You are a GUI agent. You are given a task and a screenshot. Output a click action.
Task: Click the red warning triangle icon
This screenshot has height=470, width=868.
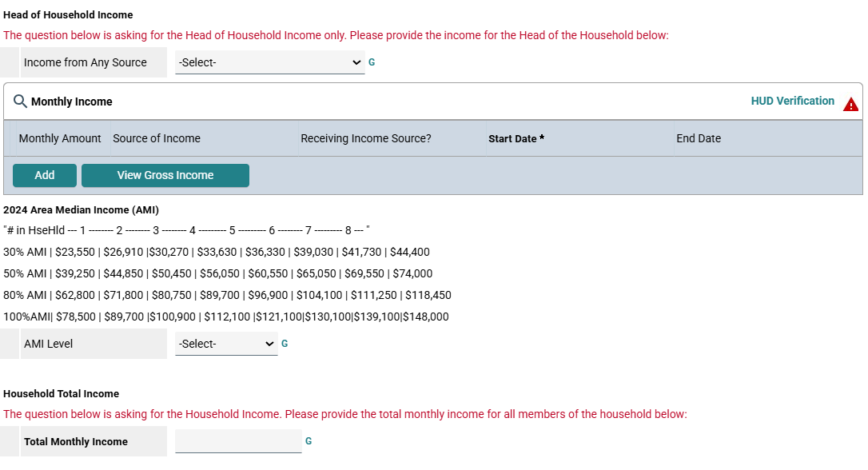(850, 104)
